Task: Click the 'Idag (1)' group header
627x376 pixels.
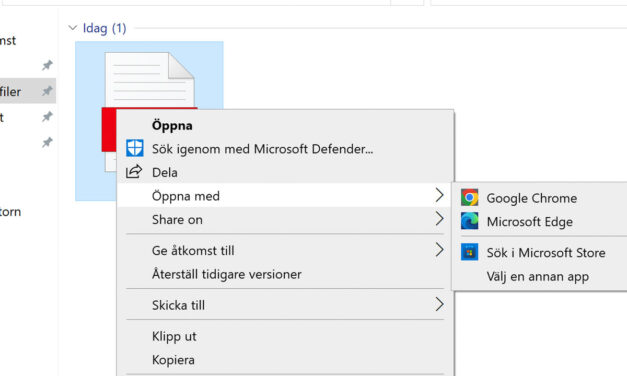Action: tap(104, 28)
